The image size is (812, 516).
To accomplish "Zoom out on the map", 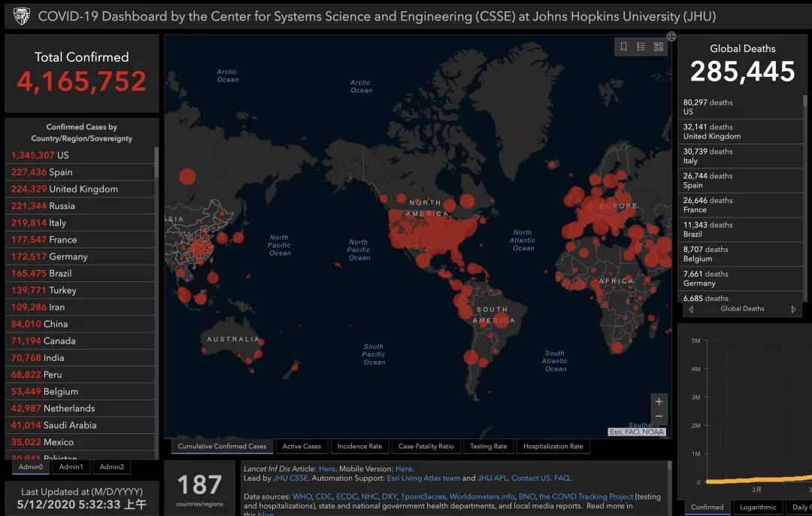I will click(x=659, y=417).
